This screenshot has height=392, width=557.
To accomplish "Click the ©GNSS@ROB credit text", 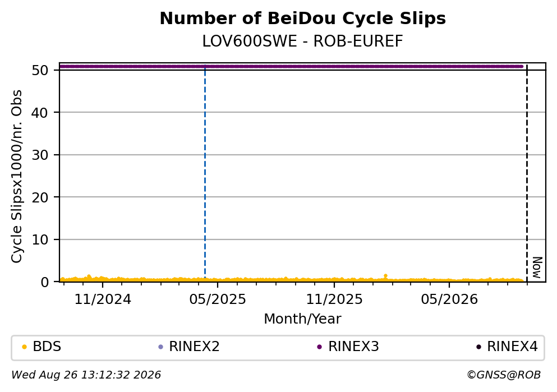I will tap(504, 375).
